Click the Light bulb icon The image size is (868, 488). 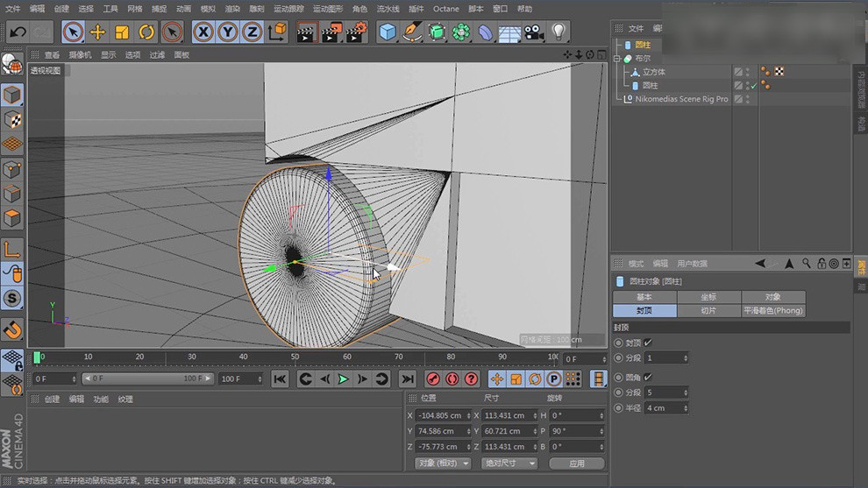point(558,32)
